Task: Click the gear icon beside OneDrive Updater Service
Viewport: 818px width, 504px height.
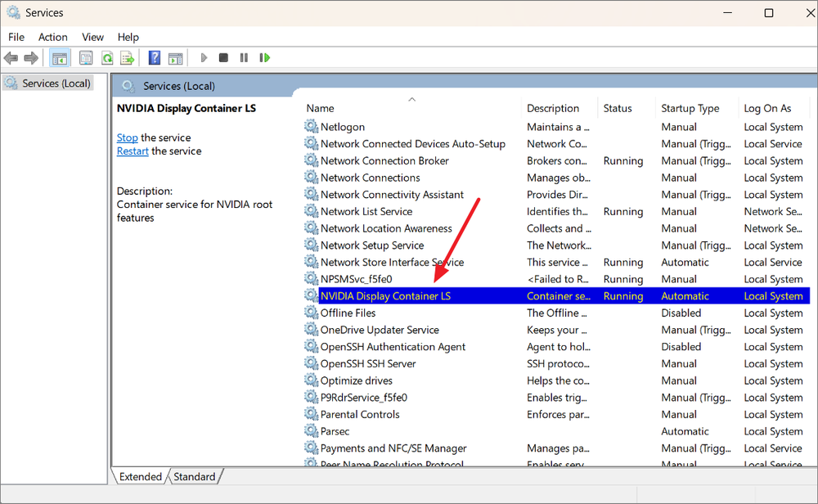Action: click(x=312, y=329)
